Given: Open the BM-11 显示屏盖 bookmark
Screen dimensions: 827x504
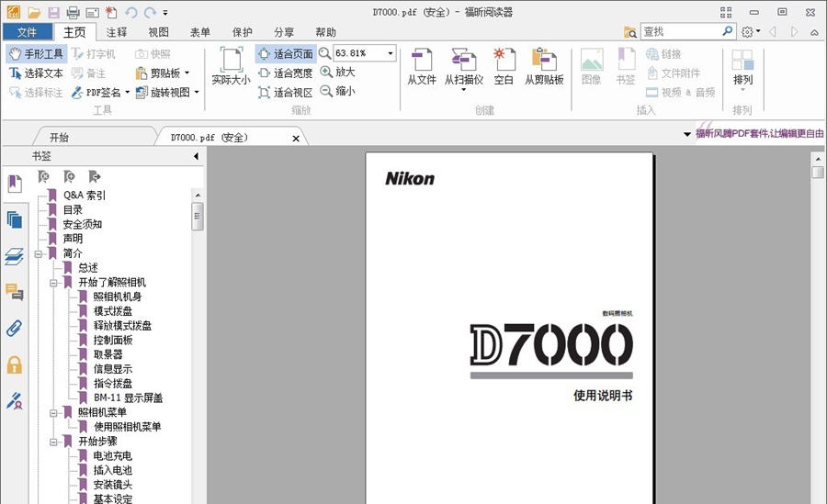Looking at the screenshot, I should 128,398.
